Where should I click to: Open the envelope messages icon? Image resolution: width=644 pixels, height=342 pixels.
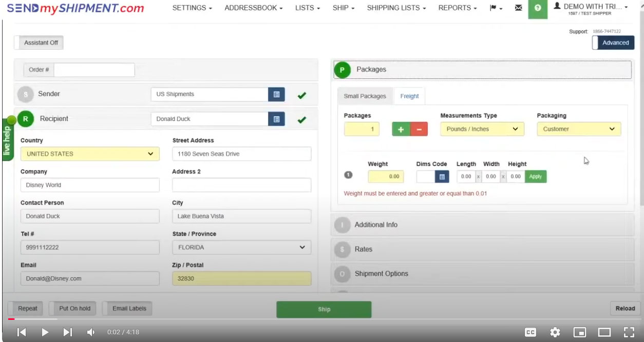[519, 8]
